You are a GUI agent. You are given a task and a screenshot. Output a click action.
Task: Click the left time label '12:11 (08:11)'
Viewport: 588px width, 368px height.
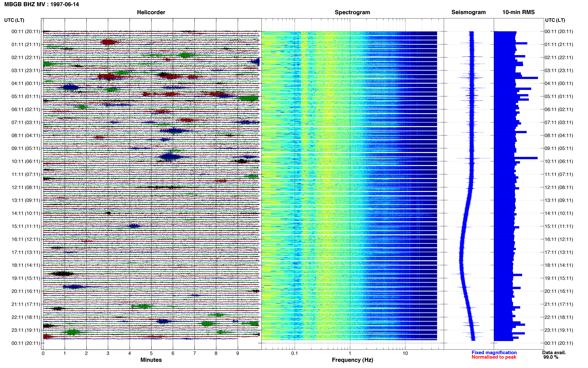(x=26, y=187)
